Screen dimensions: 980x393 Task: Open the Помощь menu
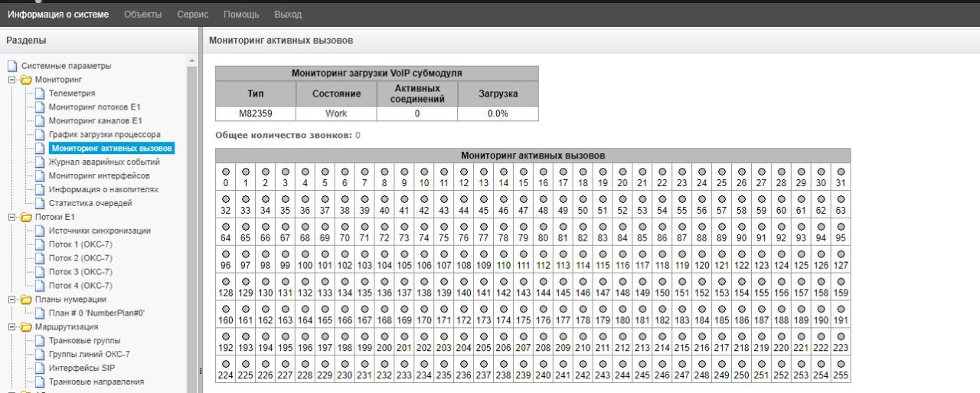click(x=241, y=15)
